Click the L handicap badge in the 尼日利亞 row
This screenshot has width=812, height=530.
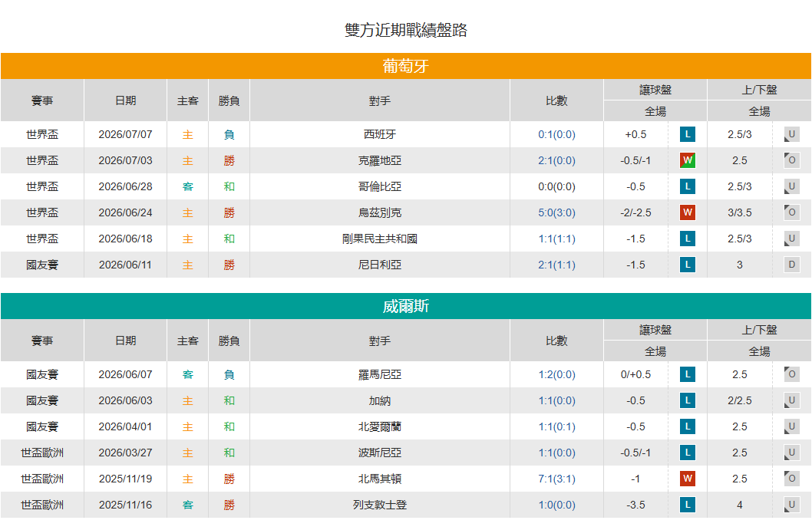pos(687,265)
